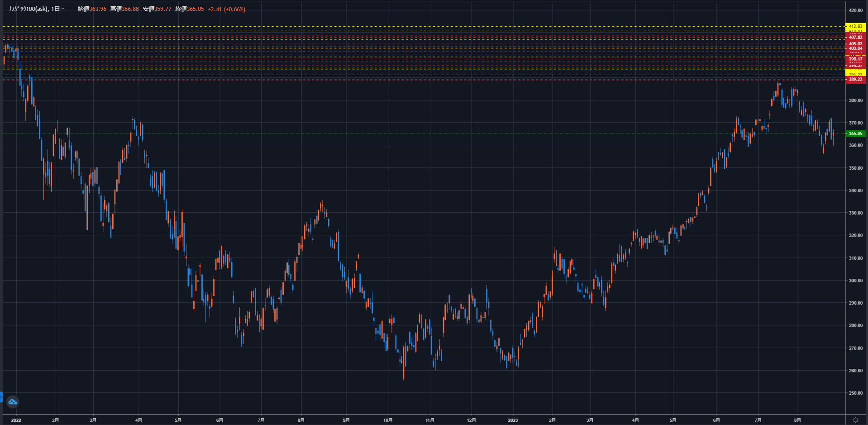
Task: Click the 2022 year label on time axis
Action: pos(16,420)
